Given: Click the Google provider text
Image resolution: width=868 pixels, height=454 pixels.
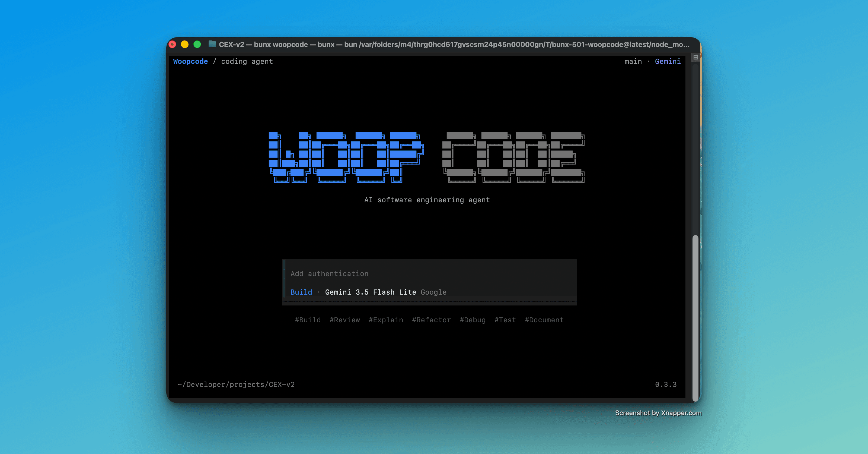Looking at the screenshot, I should coord(433,292).
